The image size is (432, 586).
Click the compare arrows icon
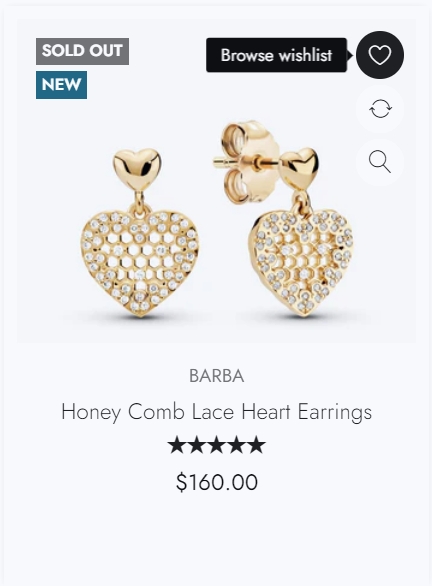380,109
